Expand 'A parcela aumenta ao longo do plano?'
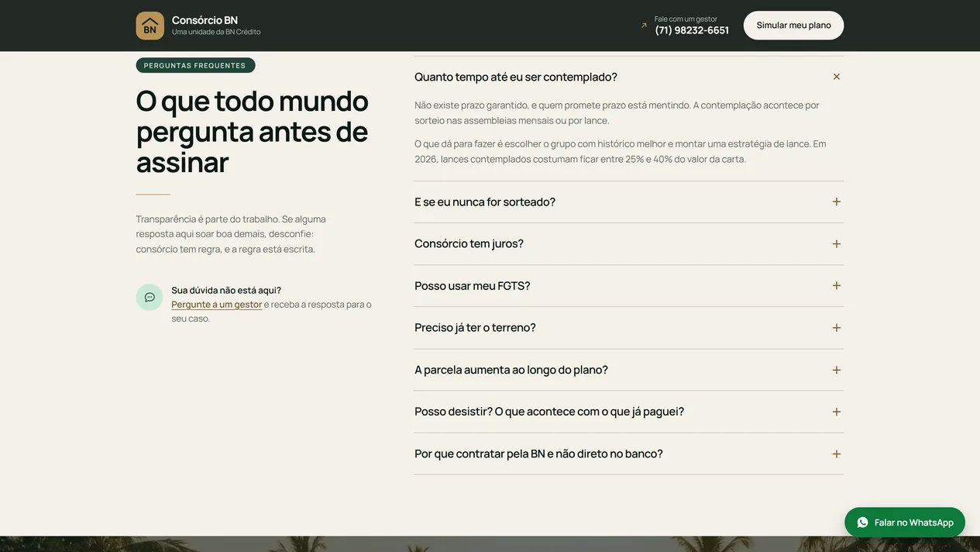The height and width of the screenshot is (552, 980). [628, 370]
